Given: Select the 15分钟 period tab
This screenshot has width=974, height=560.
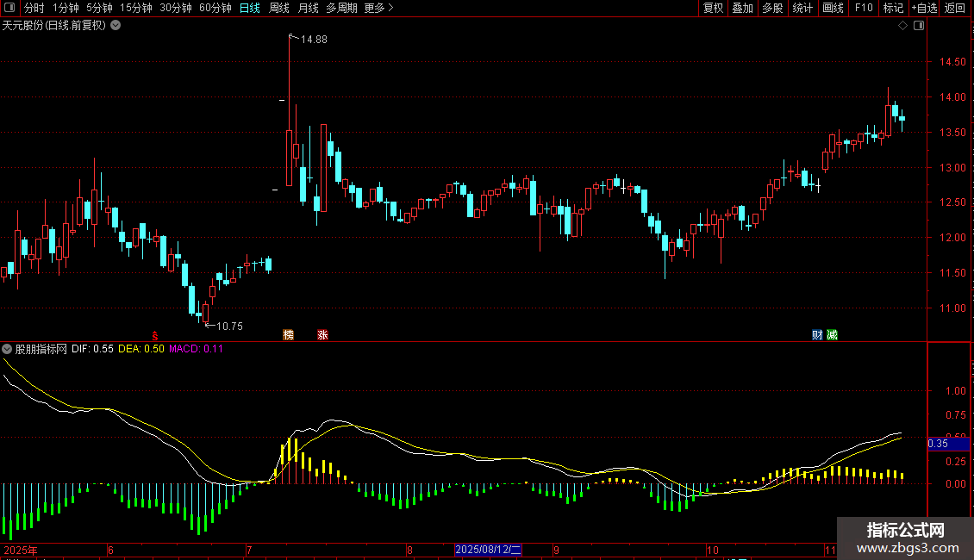Looking at the screenshot, I should coord(136,8).
